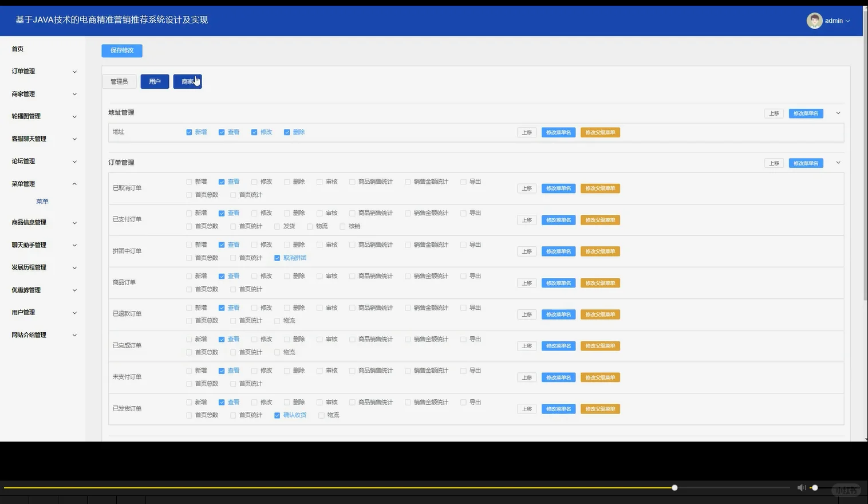Click 修改菜单名 beside the 地址管理 heading
The height and width of the screenshot is (504, 868).
click(x=806, y=113)
